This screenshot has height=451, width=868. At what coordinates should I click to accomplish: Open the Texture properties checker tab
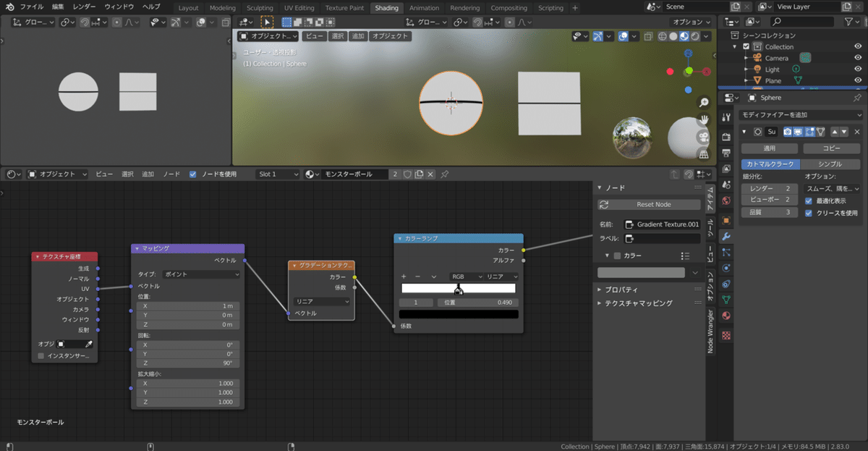[726, 335]
